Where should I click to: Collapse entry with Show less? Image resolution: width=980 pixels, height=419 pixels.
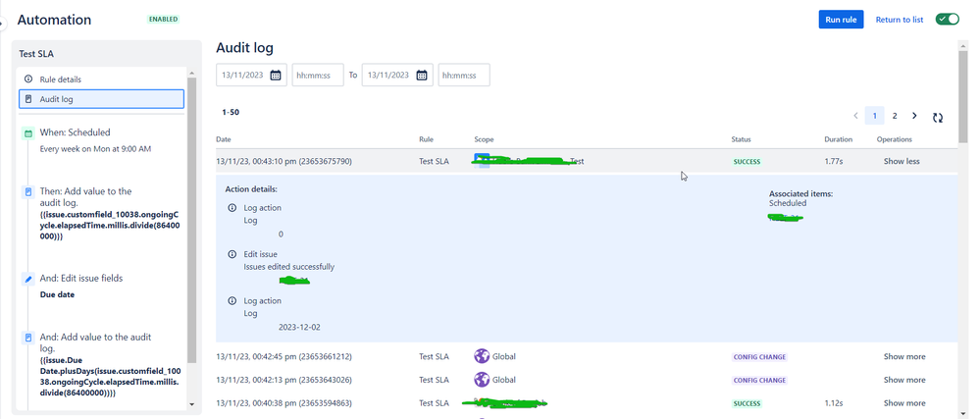(902, 161)
